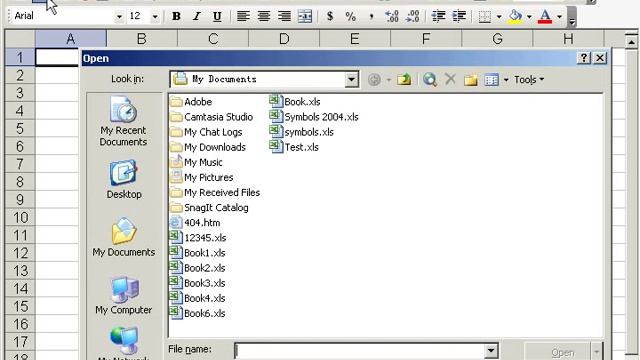640x360 pixels.
Task: Select the Symbols 2004.xls file
Action: tap(314, 117)
